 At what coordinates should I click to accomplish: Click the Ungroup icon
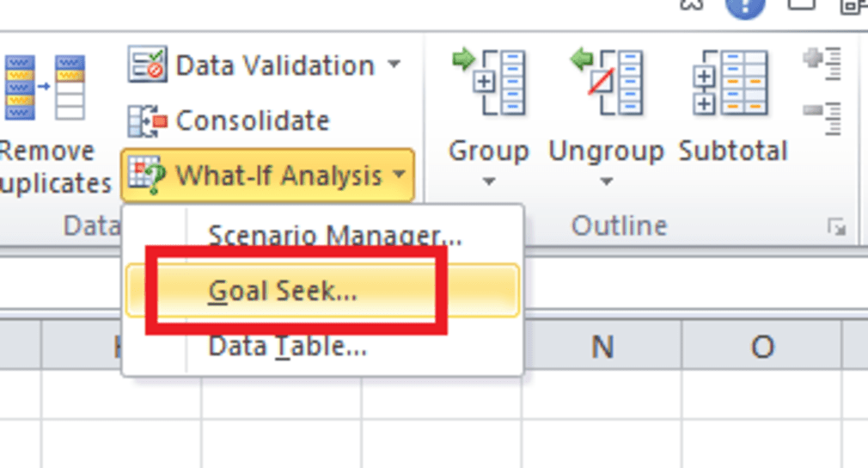pos(606,82)
